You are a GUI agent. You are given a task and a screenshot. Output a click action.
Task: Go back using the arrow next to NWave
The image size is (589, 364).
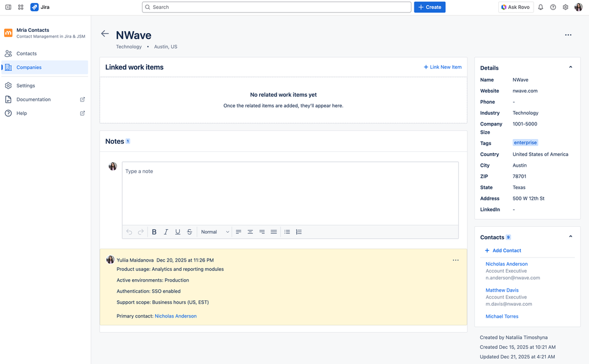pos(105,34)
